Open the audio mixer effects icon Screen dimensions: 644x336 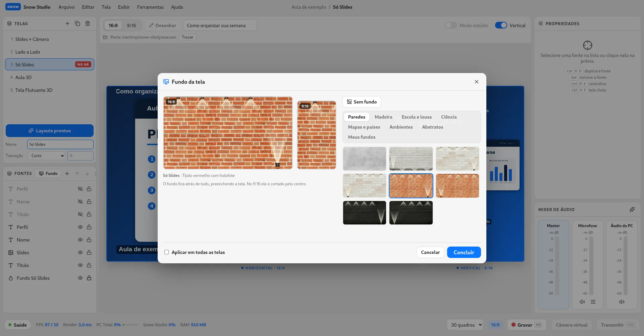click(632, 209)
